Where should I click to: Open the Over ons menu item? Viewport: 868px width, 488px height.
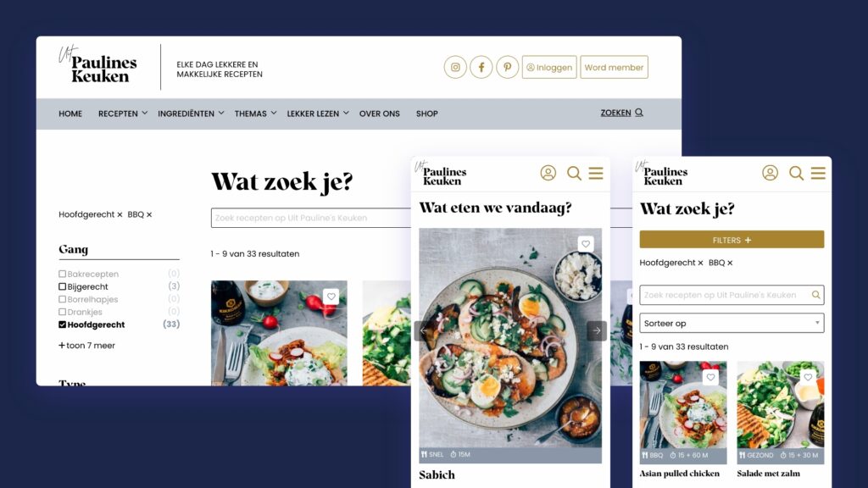379,114
